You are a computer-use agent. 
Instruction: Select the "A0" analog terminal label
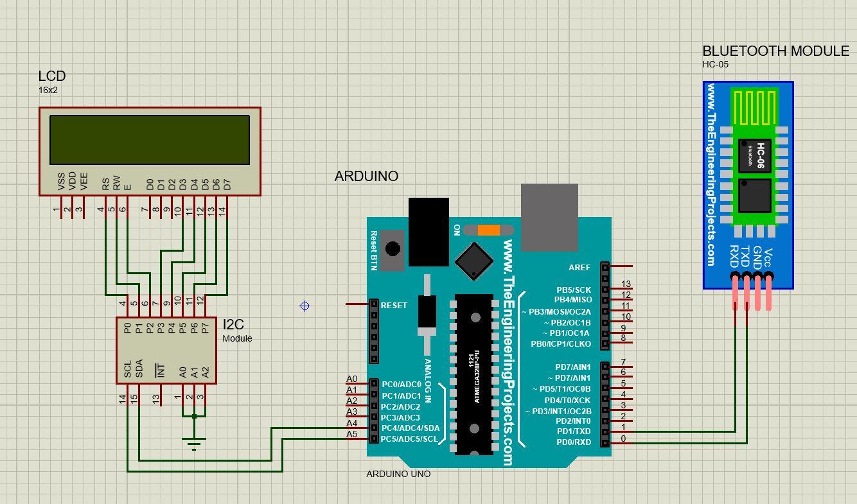pyautogui.click(x=351, y=379)
